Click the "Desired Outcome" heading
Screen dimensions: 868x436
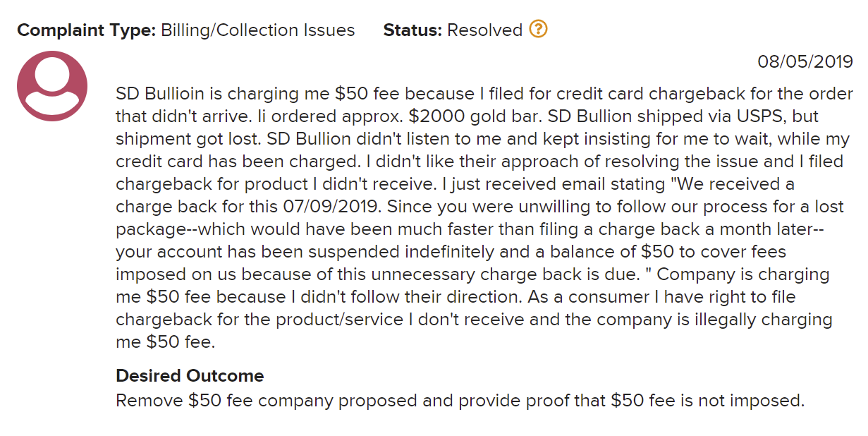click(x=190, y=375)
